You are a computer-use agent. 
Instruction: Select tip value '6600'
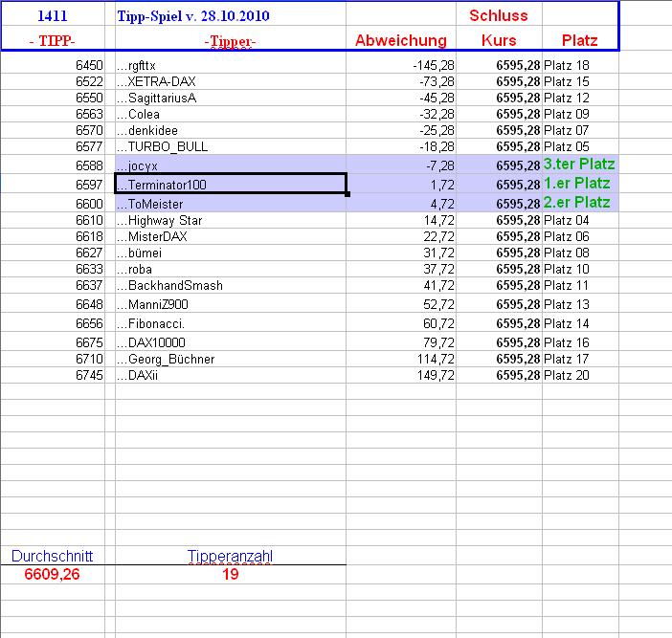tap(89, 204)
